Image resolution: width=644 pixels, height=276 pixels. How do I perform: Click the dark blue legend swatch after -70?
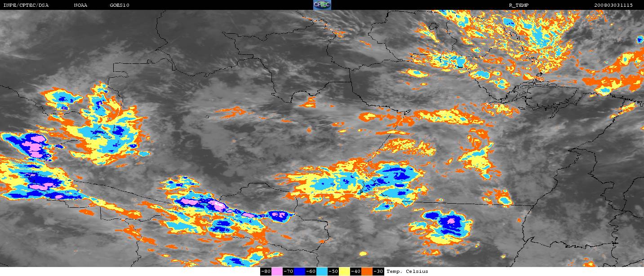click(x=299, y=271)
